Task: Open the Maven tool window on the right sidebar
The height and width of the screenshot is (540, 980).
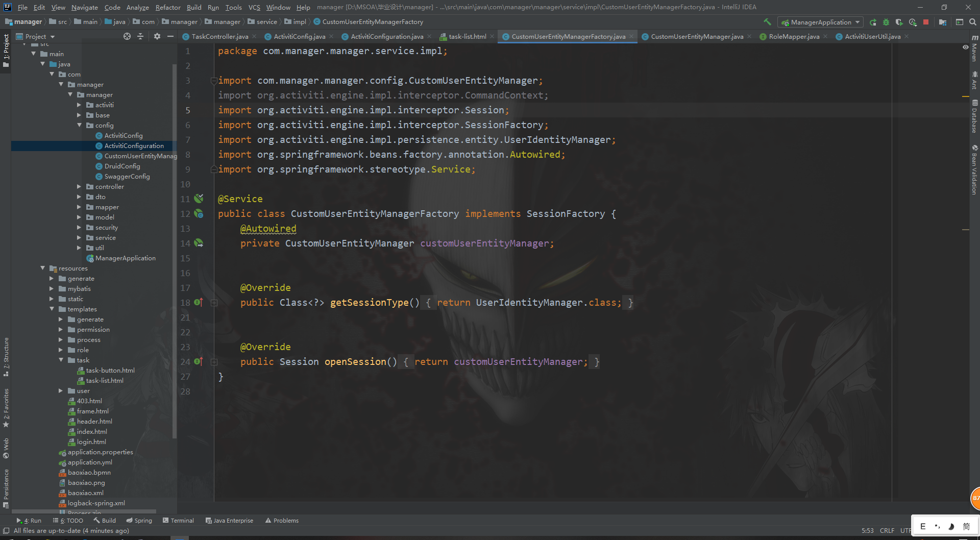Action: [974, 48]
